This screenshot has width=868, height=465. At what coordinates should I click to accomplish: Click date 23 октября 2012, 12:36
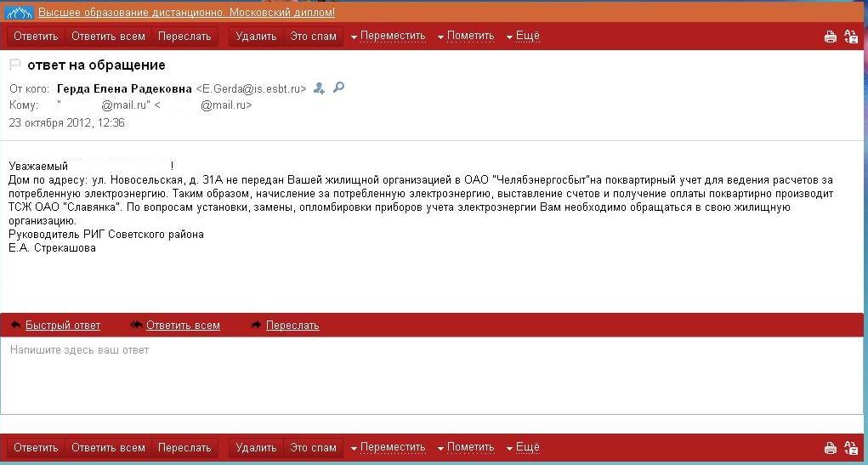tap(67, 123)
